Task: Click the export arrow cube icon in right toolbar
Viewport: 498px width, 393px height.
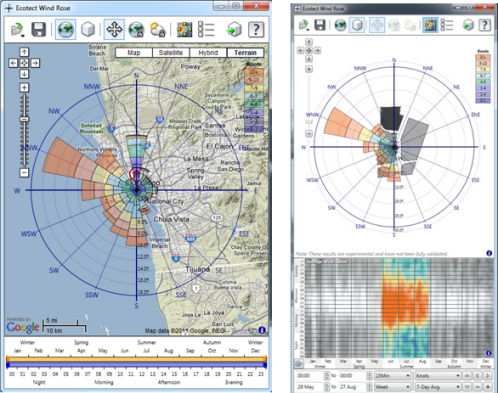Action: [x=468, y=25]
